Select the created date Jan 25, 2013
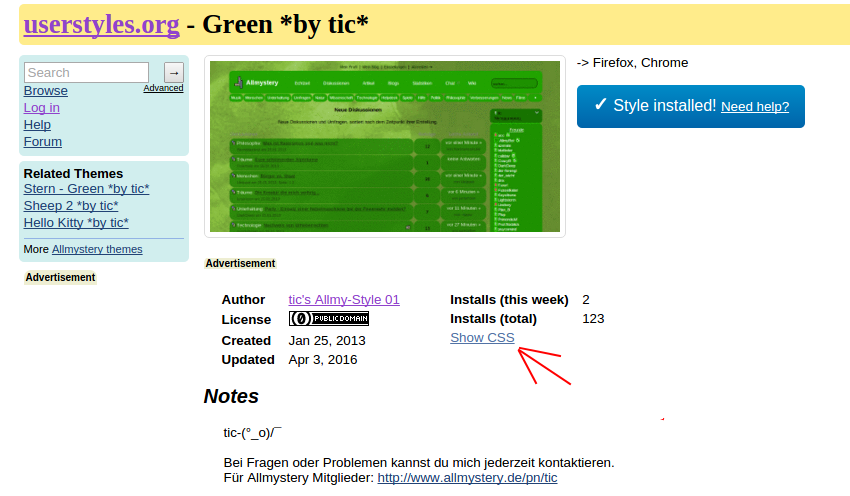The image size is (850, 496). click(327, 340)
